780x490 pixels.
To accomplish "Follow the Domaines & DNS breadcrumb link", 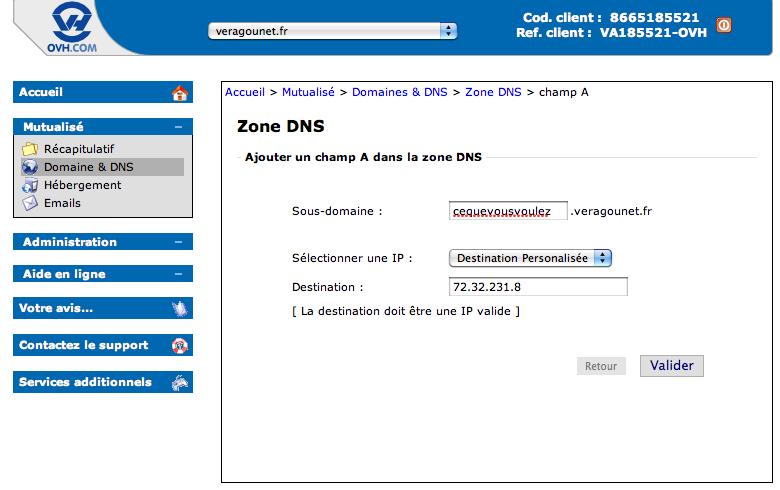I will 399,92.
